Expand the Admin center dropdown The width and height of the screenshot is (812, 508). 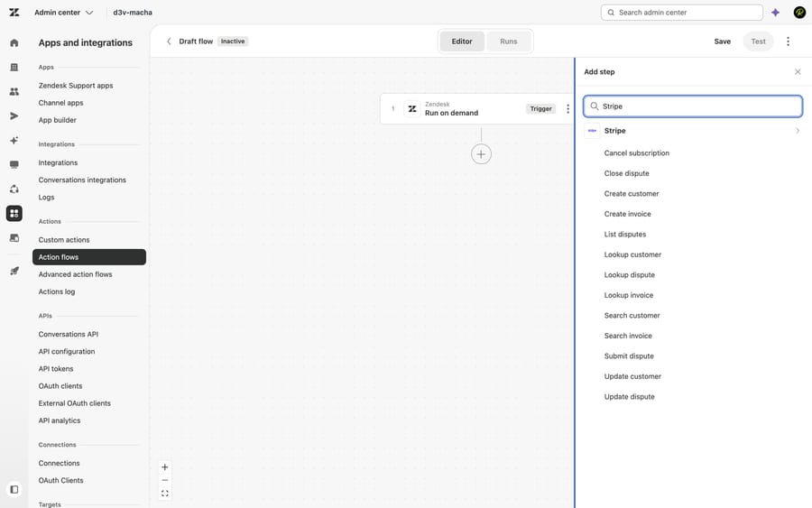[x=64, y=13]
